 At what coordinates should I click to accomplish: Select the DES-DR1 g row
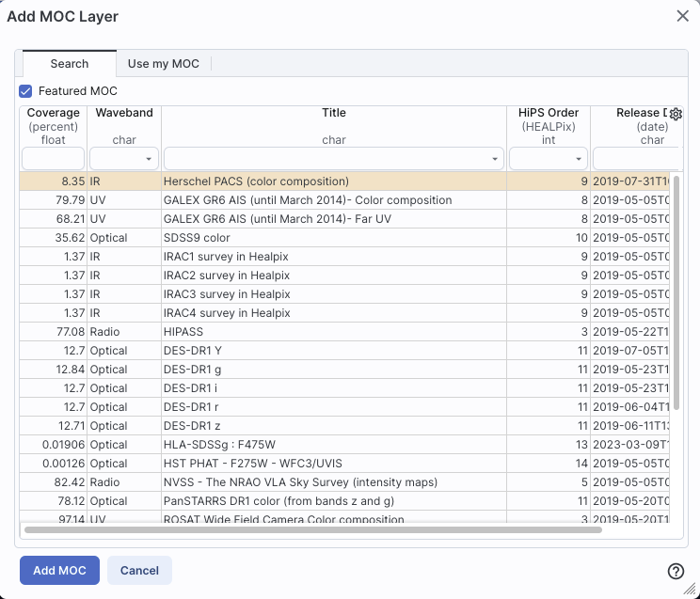(344, 370)
